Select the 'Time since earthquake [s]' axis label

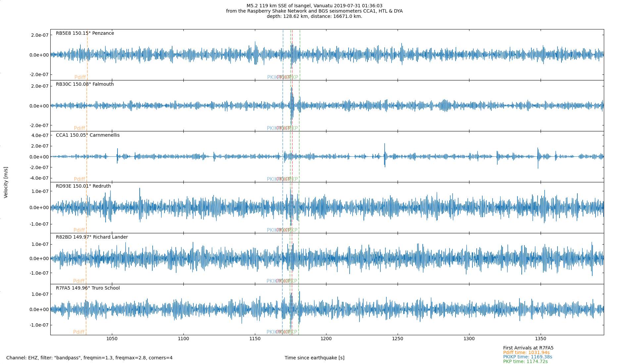[x=314, y=358]
